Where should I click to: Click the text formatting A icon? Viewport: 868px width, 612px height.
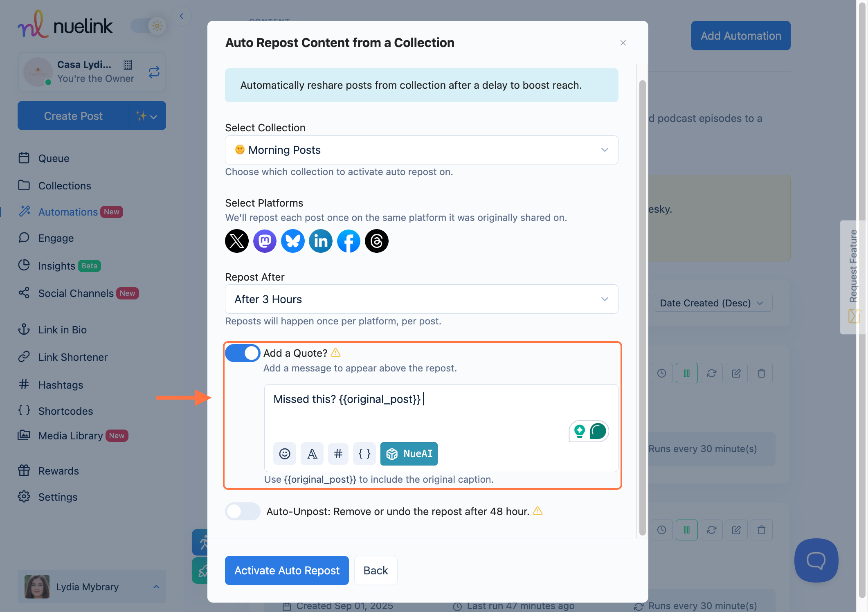(312, 454)
